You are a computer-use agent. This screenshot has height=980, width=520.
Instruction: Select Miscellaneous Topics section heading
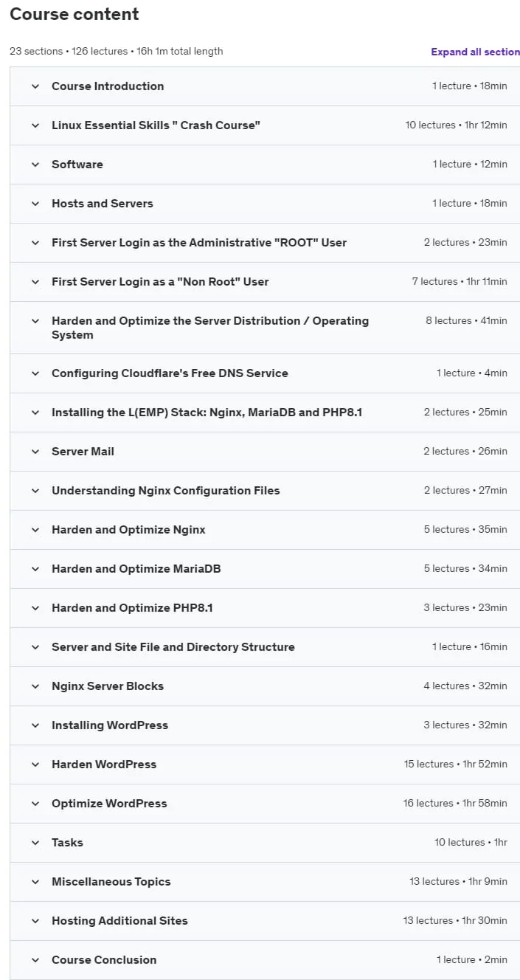click(111, 882)
